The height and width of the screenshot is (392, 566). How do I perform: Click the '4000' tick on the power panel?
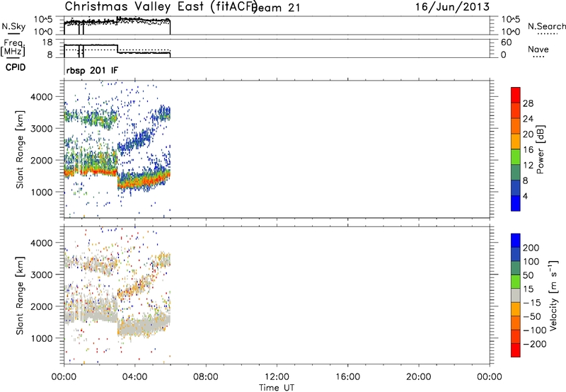pos(41,97)
